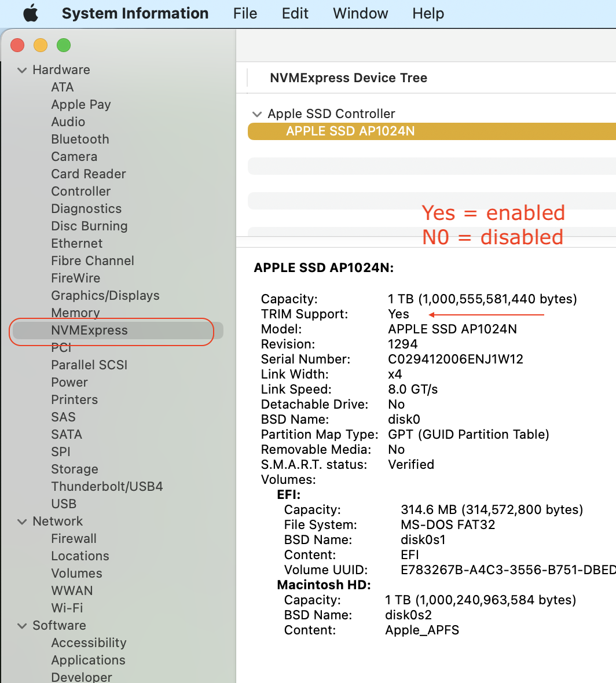The image size is (616, 683).
Task: Open the File menu
Action: (245, 13)
